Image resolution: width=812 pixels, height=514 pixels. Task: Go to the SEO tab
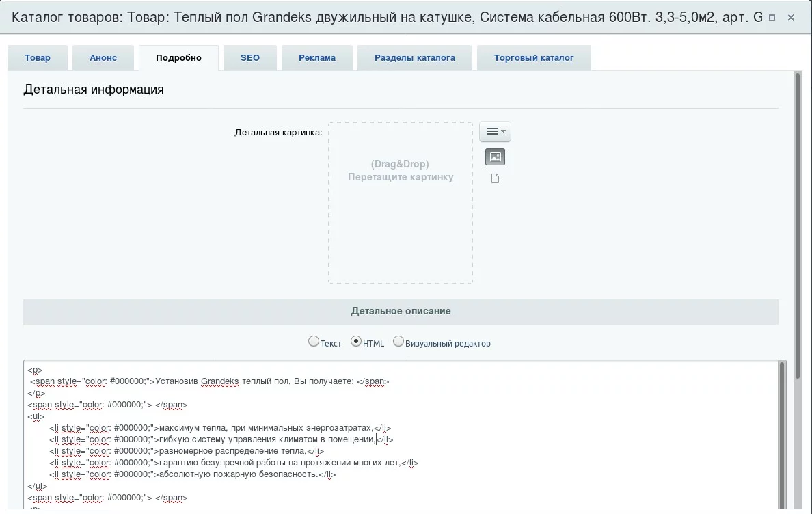[x=250, y=58]
